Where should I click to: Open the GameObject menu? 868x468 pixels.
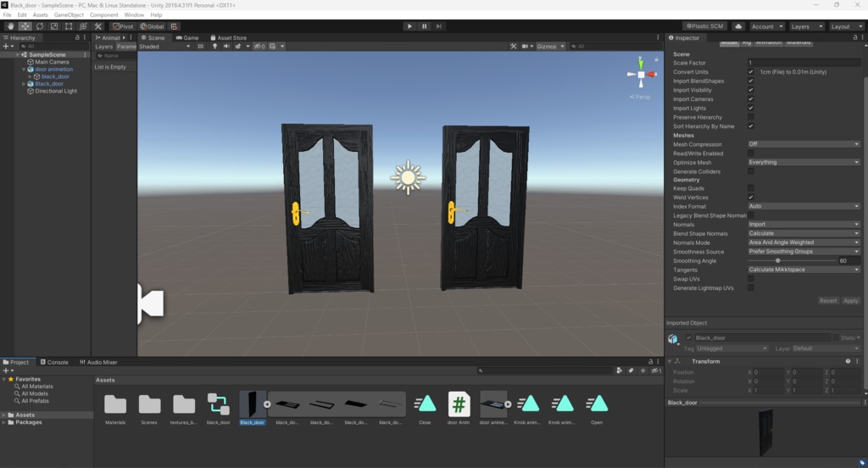click(x=69, y=15)
